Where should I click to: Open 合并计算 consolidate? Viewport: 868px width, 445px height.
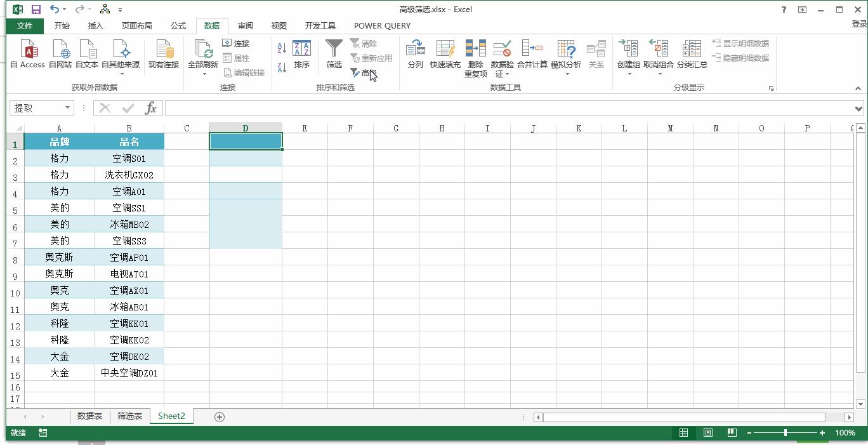(x=532, y=55)
